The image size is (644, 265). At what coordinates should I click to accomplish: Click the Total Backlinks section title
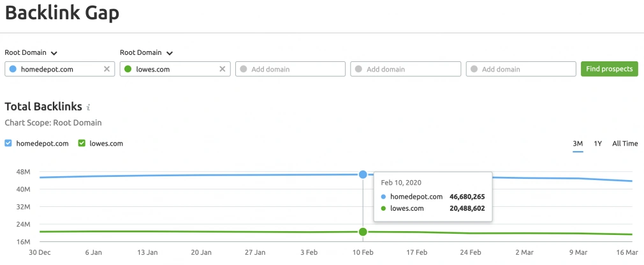click(43, 107)
